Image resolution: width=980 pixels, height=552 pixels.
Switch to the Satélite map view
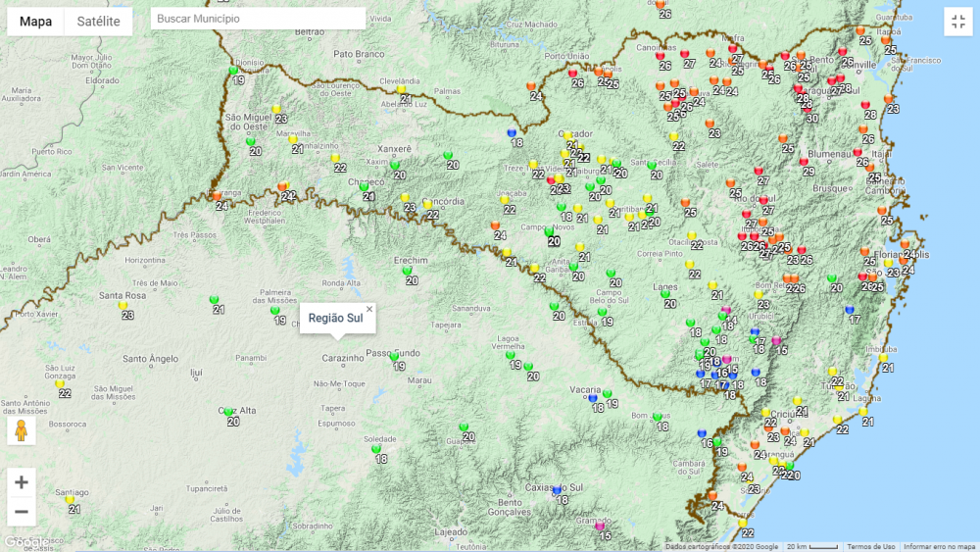(x=98, y=22)
